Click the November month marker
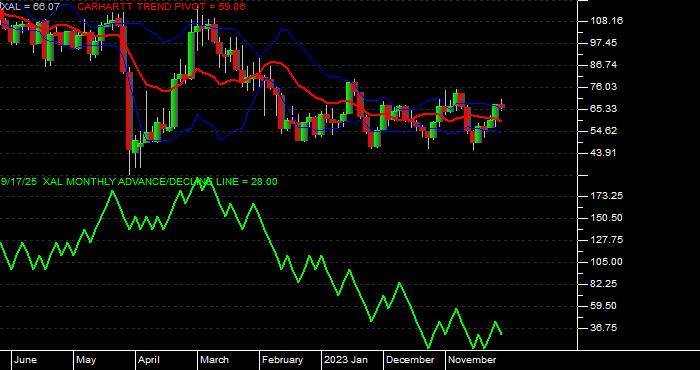700x370 pixels. (472, 360)
